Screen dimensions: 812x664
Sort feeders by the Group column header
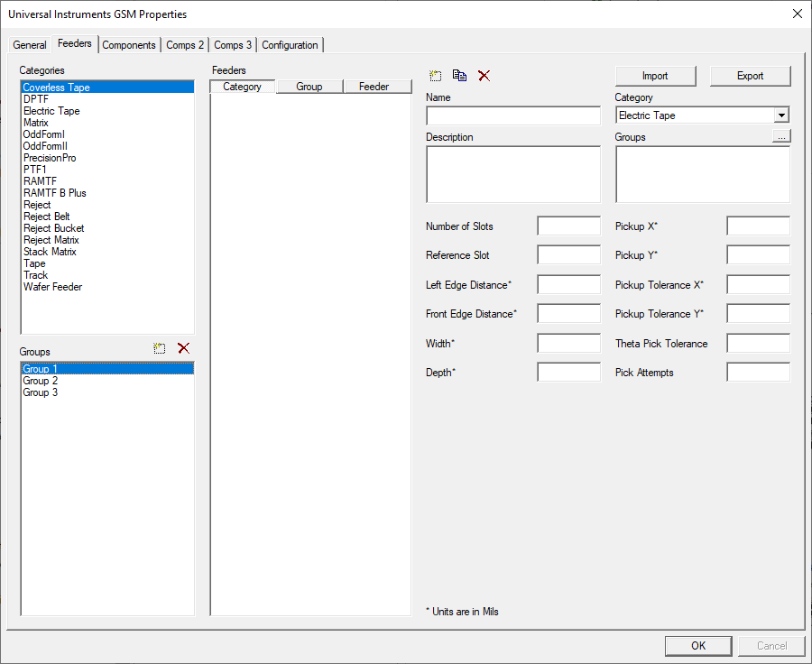pyautogui.click(x=309, y=87)
